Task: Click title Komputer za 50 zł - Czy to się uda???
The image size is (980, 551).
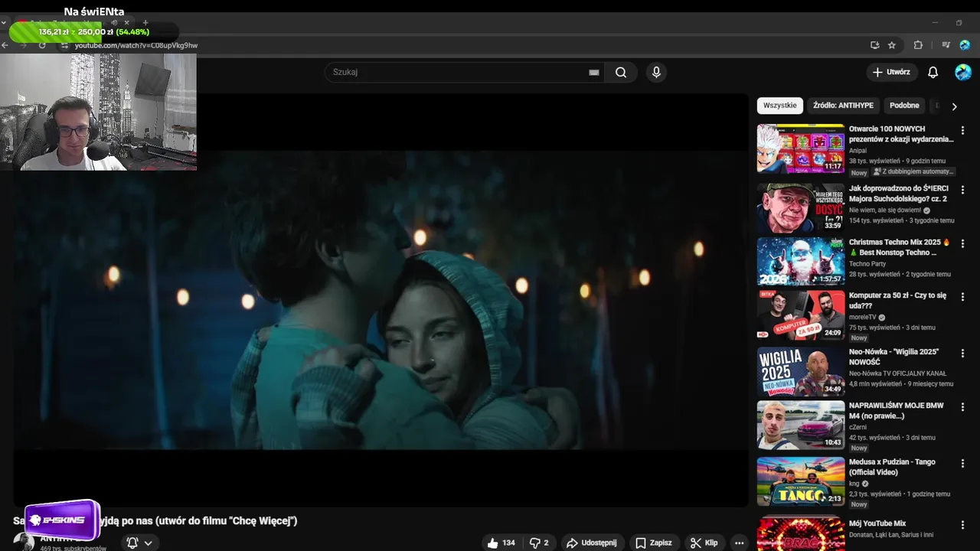Action: click(897, 300)
